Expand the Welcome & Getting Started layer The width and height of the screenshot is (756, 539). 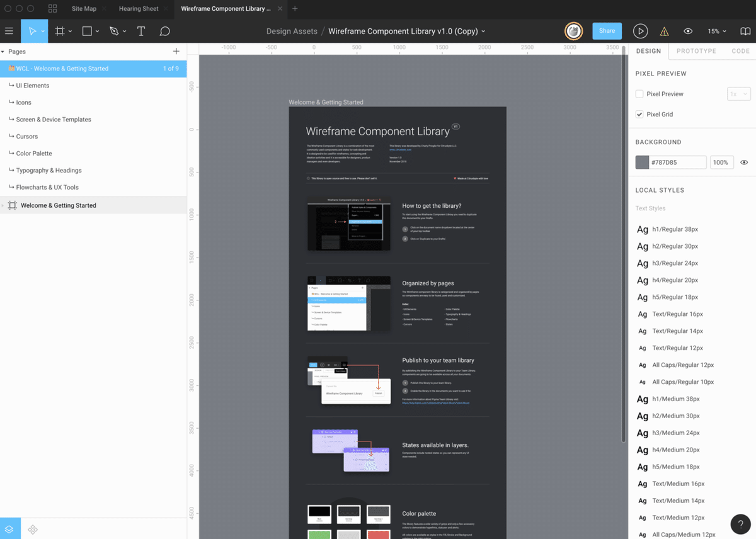(x=3, y=205)
